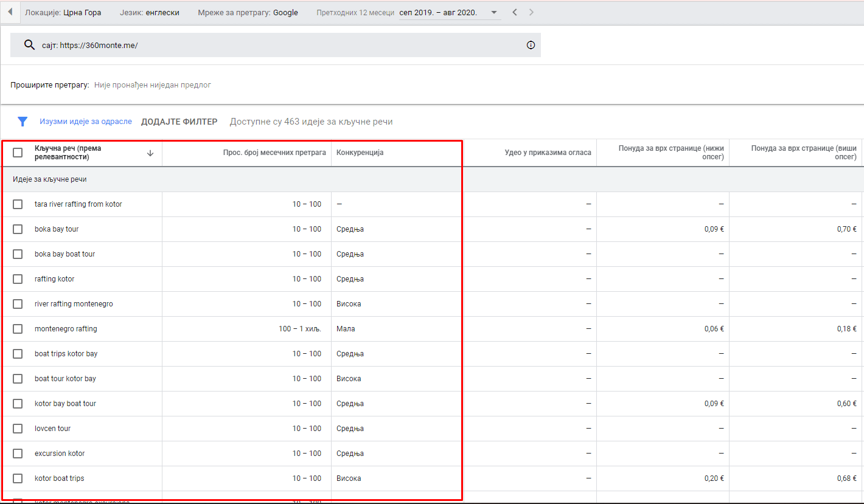Sort by Понуда за врх странице (нижи опсег)
This screenshot has width=864, height=504.
(x=671, y=153)
